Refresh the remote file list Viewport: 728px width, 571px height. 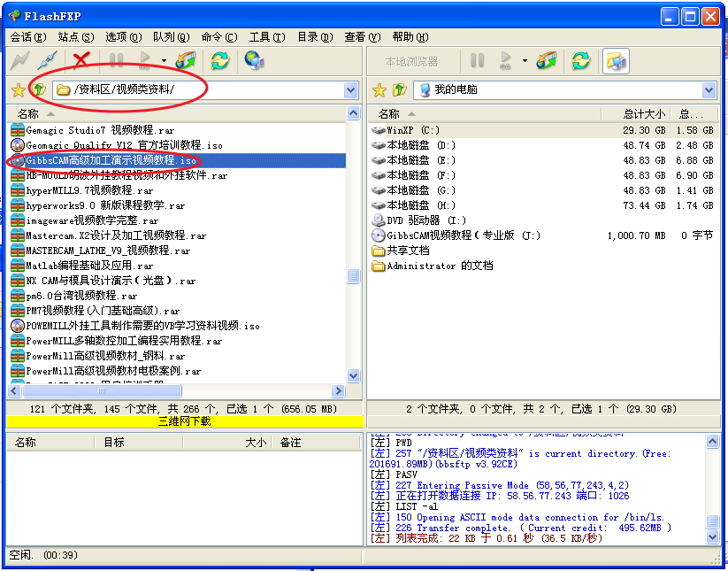click(219, 60)
